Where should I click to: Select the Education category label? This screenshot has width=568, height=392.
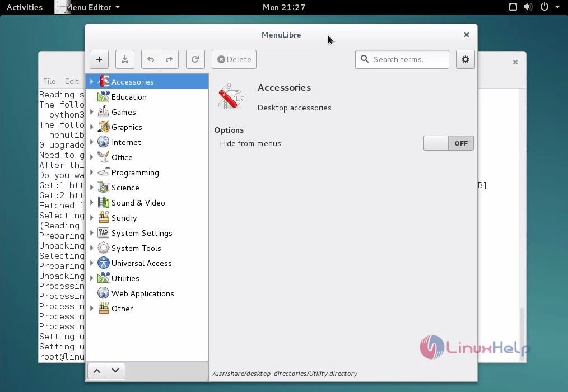coord(129,97)
